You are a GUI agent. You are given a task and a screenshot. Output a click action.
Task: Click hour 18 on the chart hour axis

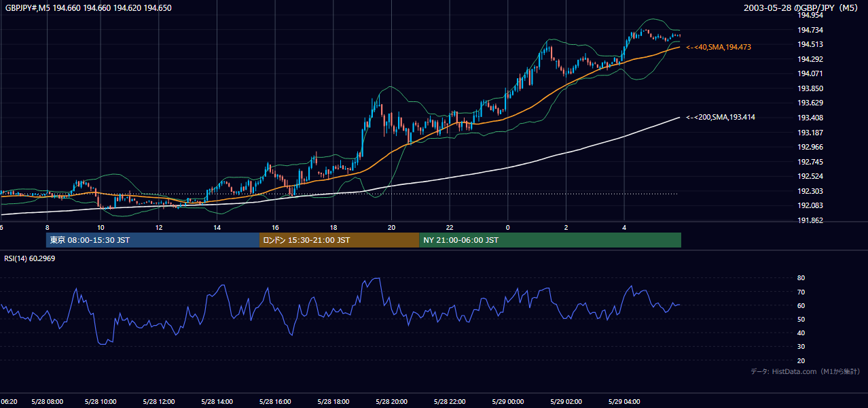coord(333,227)
